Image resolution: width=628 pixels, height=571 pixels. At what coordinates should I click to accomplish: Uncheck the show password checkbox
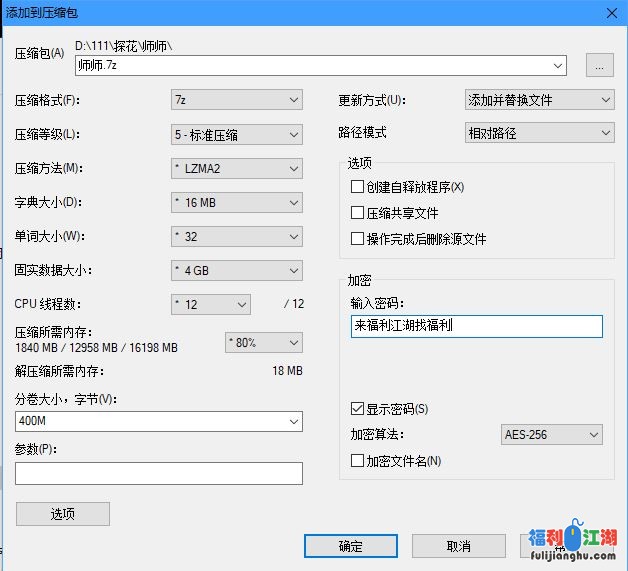357,409
